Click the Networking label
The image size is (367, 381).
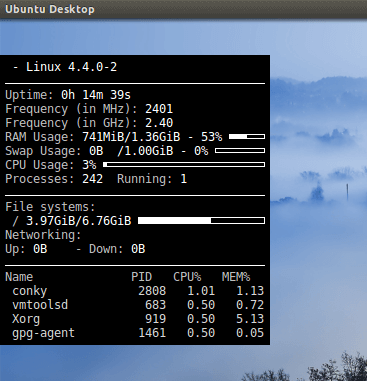(43, 235)
